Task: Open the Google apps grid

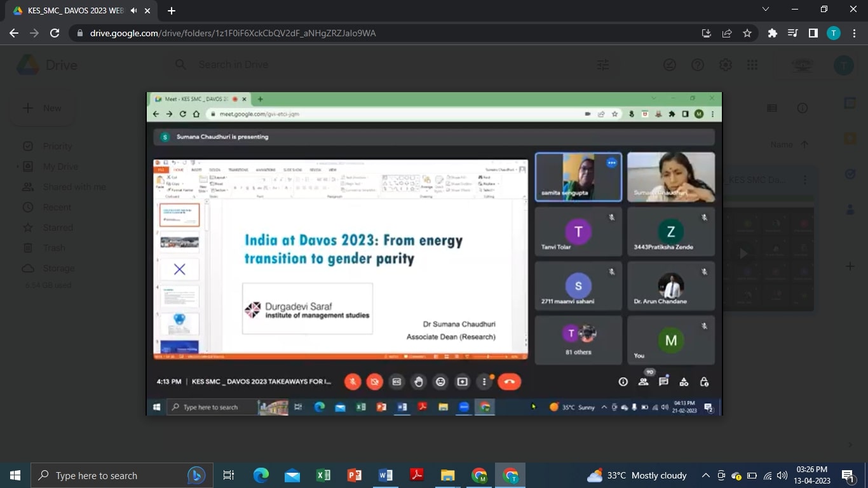Action: [x=752, y=65]
